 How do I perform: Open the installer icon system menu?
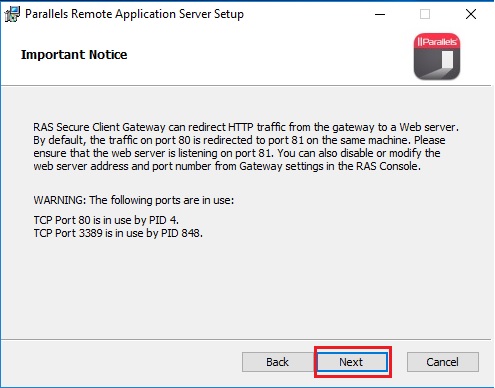(12, 14)
